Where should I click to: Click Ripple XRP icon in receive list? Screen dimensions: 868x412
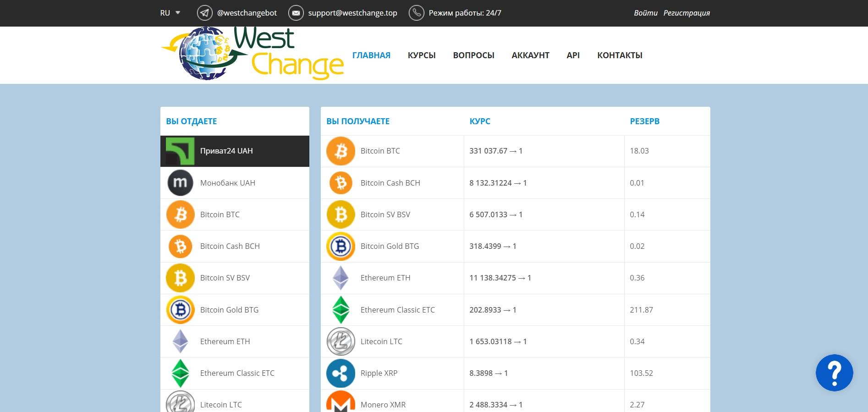coord(341,373)
